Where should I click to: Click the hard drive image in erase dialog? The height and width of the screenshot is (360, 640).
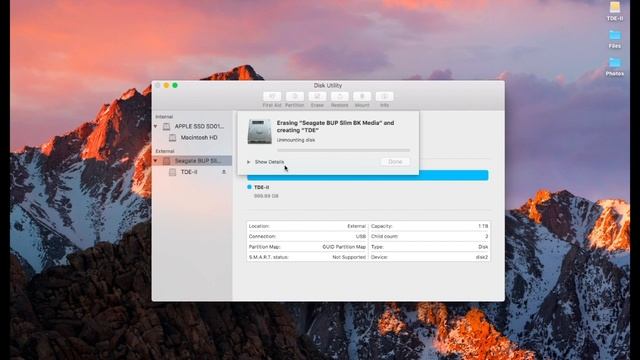click(x=260, y=132)
